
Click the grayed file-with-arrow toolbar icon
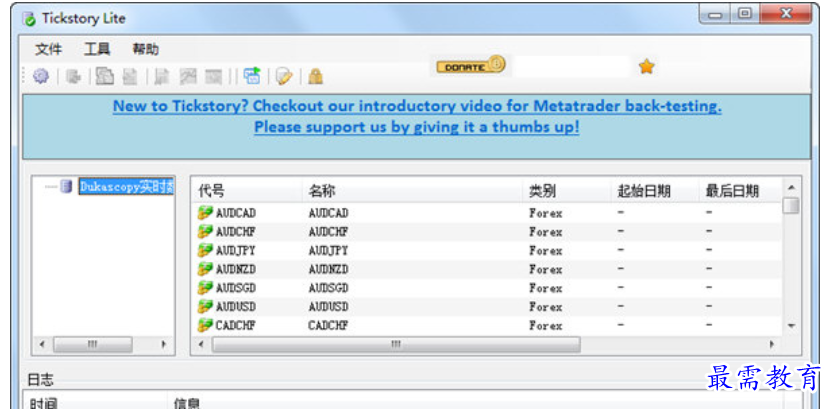[161, 77]
